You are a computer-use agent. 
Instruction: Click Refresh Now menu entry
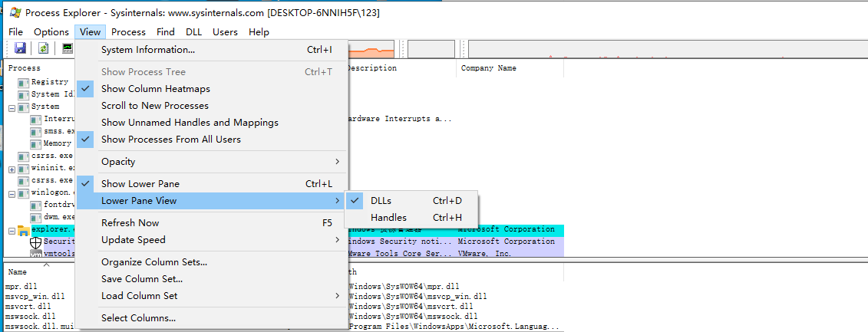tap(212, 223)
